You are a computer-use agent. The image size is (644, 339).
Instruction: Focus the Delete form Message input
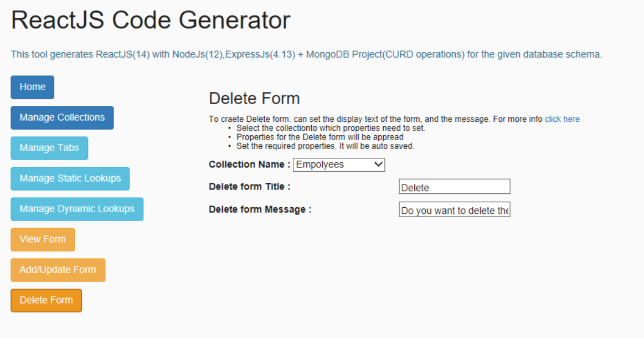[454, 209]
